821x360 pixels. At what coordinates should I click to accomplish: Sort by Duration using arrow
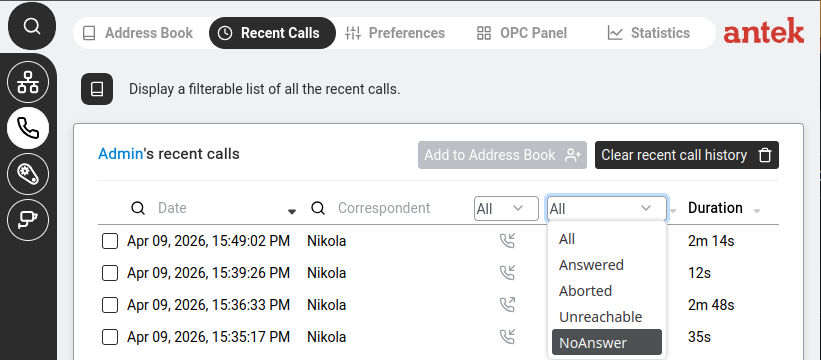[757, 211]
